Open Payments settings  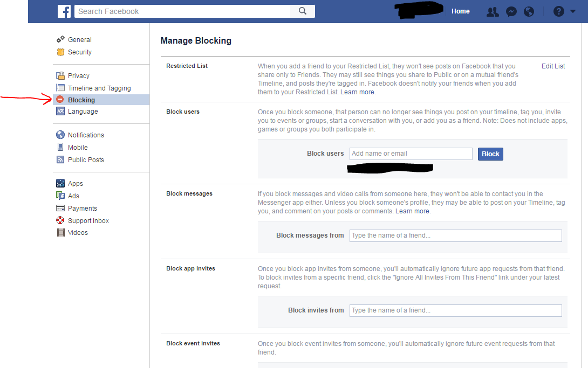(x=83, y=209)
